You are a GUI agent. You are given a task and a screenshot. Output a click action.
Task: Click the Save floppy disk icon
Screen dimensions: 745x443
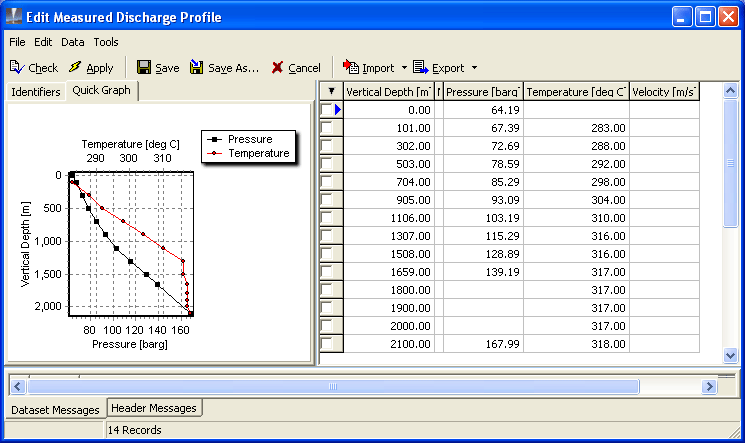click(x=144, y=68)
